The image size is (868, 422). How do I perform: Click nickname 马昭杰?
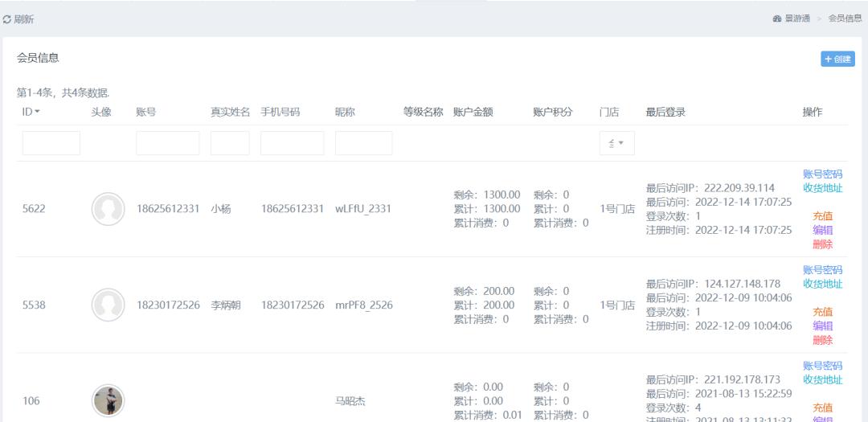(x=350, y=400)
